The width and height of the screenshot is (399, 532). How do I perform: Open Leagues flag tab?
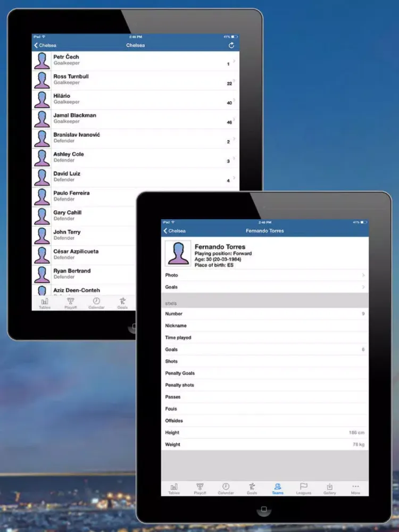(304, 489)
